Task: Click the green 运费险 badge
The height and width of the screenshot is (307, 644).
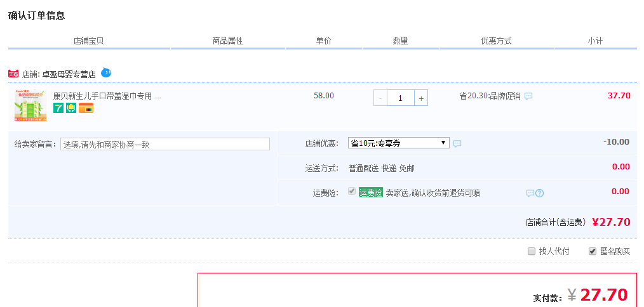Action: coord(370,192)
